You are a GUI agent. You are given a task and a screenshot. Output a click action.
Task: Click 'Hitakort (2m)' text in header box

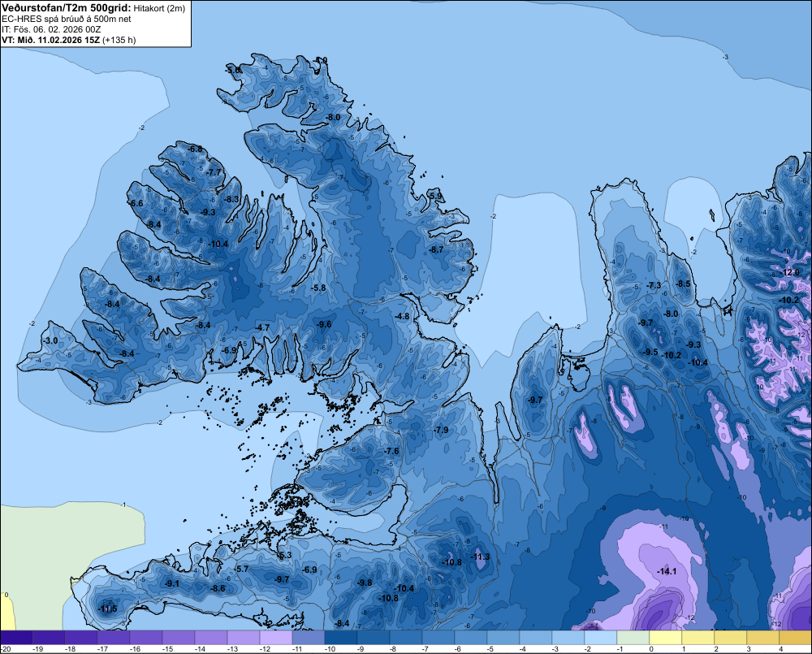coord(159,9)
